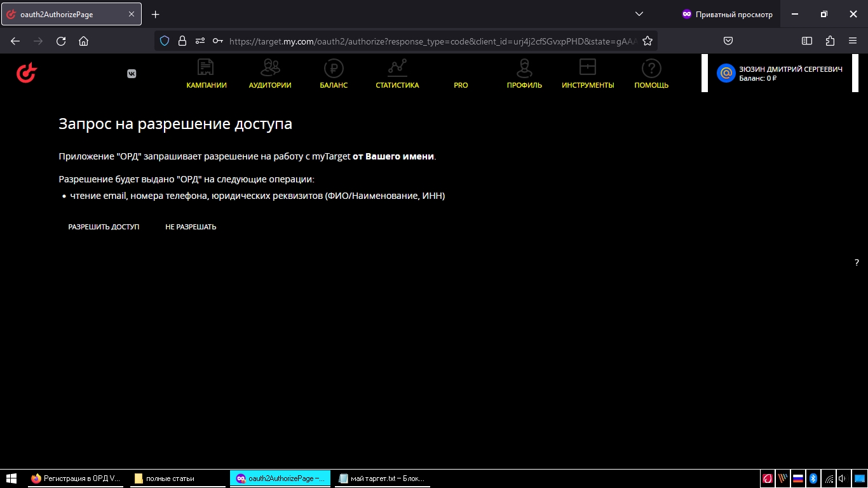Viewport: 868px width, 488px height.
Task: Focus the URL address field
Action: click(432, 41)
